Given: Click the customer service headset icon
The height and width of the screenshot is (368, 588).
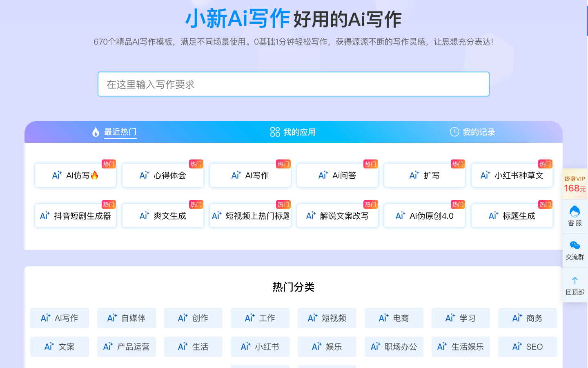Looking at the screenshot, I should tap(575, 212).
